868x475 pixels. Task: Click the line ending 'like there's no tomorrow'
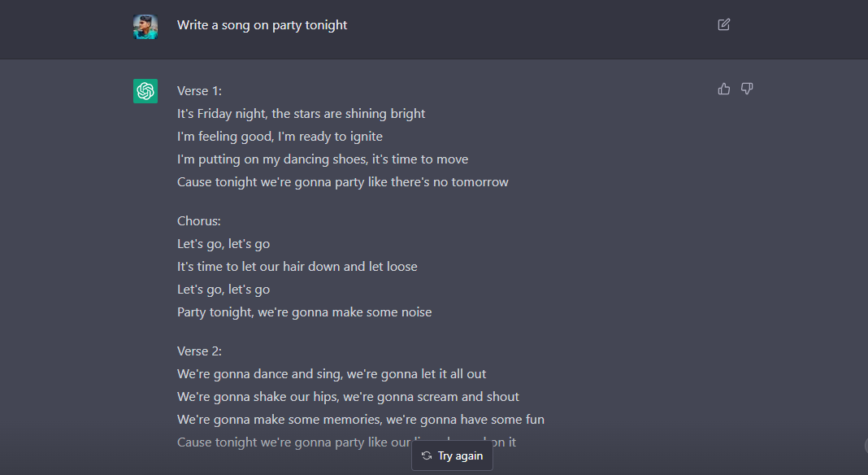click(x=342, y=182)
